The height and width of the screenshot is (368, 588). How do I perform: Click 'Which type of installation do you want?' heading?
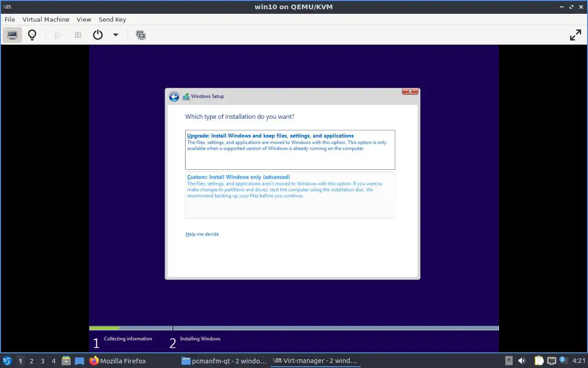tap(240, 117)
